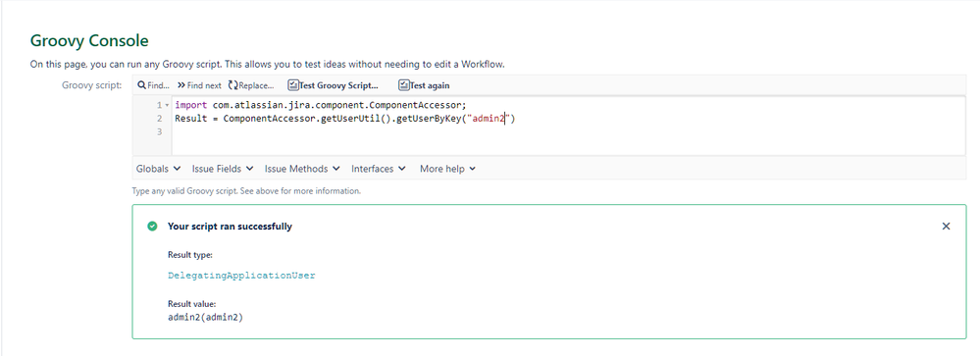Collapse the fold arrow on line 1
The height and width of the screenshot is (356, 980).
click(x=167, y=106)
